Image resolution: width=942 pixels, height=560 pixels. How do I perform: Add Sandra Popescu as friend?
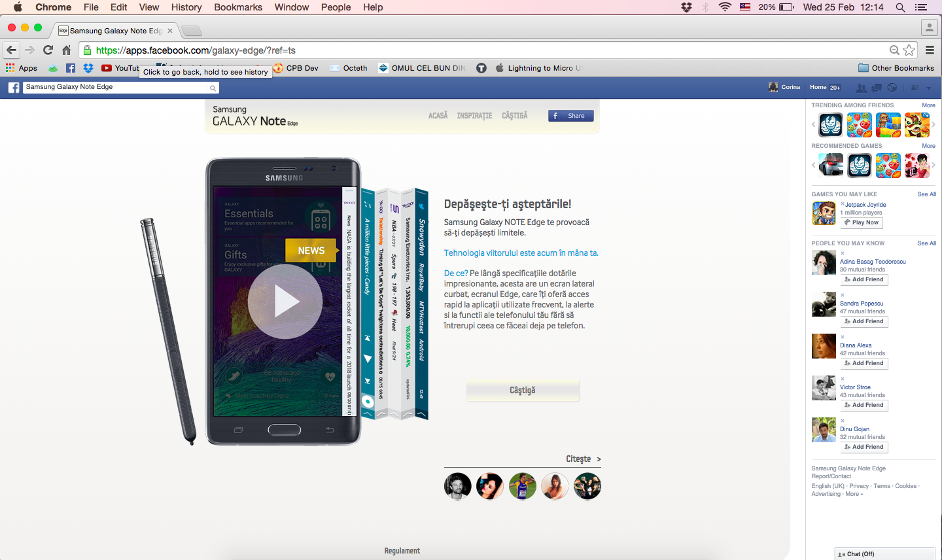click(x=864, y=321)
